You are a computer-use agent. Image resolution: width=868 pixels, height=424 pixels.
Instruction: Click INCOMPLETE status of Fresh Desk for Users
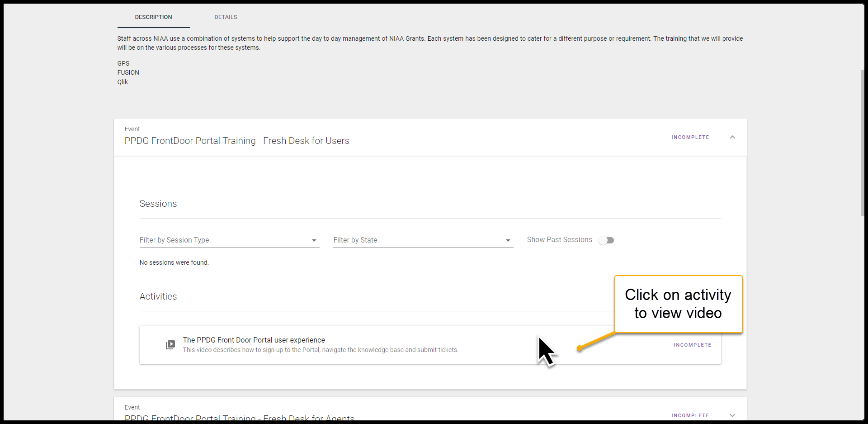click(690, 137)
